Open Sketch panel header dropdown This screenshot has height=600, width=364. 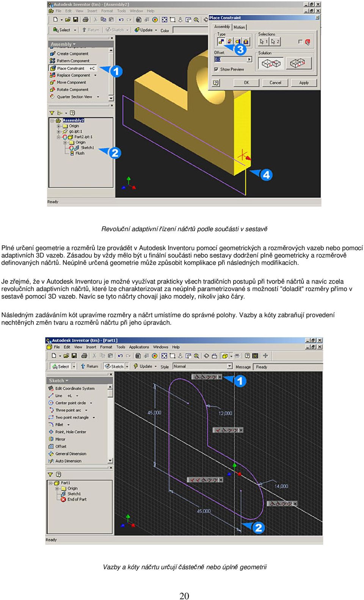pos(59,381)
